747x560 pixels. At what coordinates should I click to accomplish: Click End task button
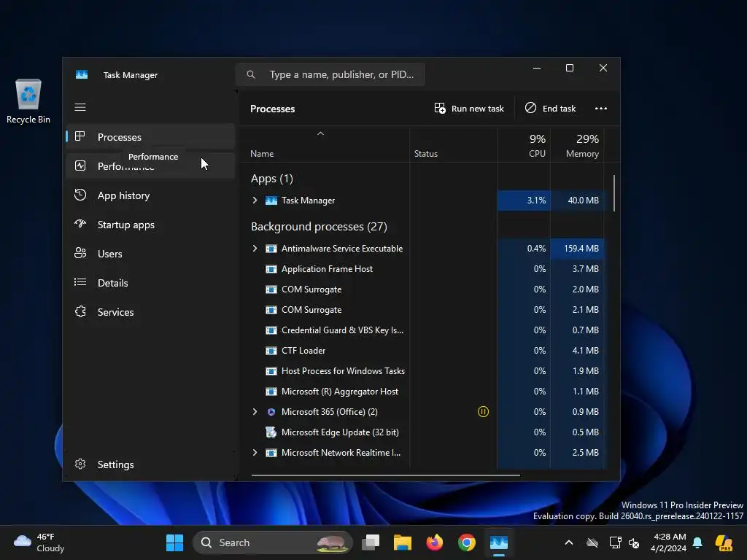coord(551,109)
